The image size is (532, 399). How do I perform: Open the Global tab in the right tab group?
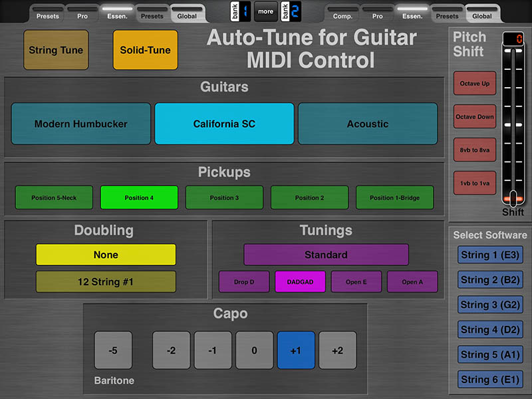pyautogui.click(x=482, y=13)
